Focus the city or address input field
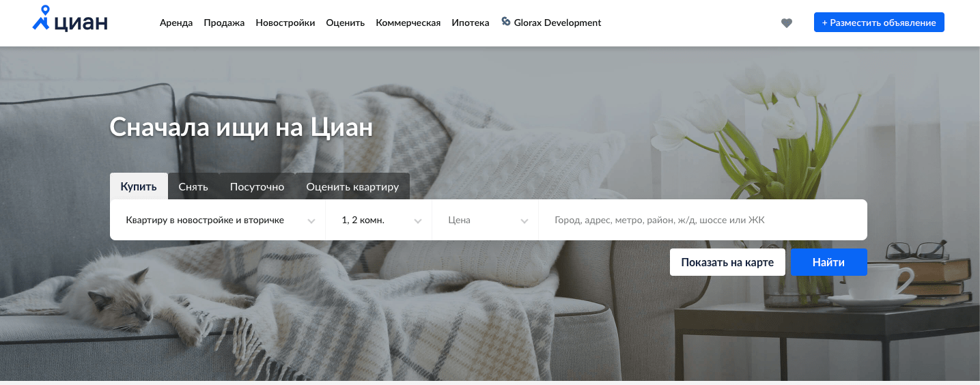The image size is (980, 385). pos(703,220)
